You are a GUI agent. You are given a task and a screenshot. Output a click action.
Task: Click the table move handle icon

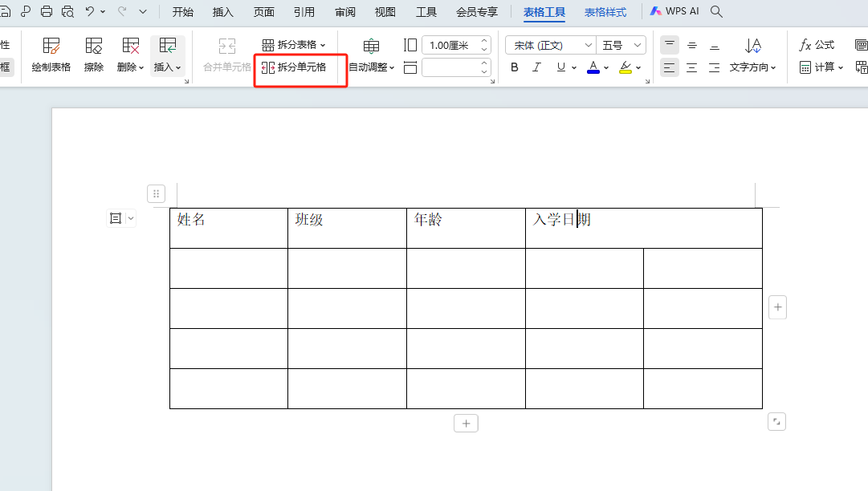point(157,193)
